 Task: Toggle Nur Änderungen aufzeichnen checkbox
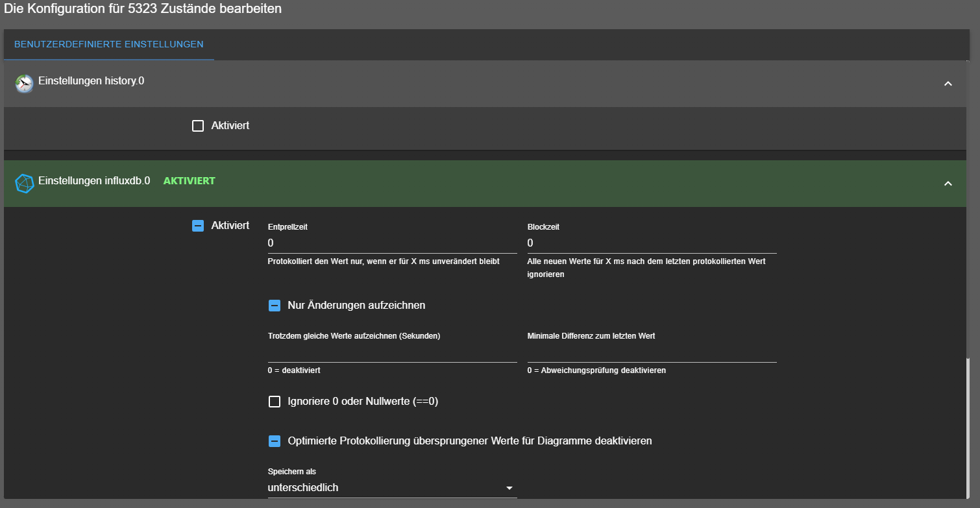275,305
